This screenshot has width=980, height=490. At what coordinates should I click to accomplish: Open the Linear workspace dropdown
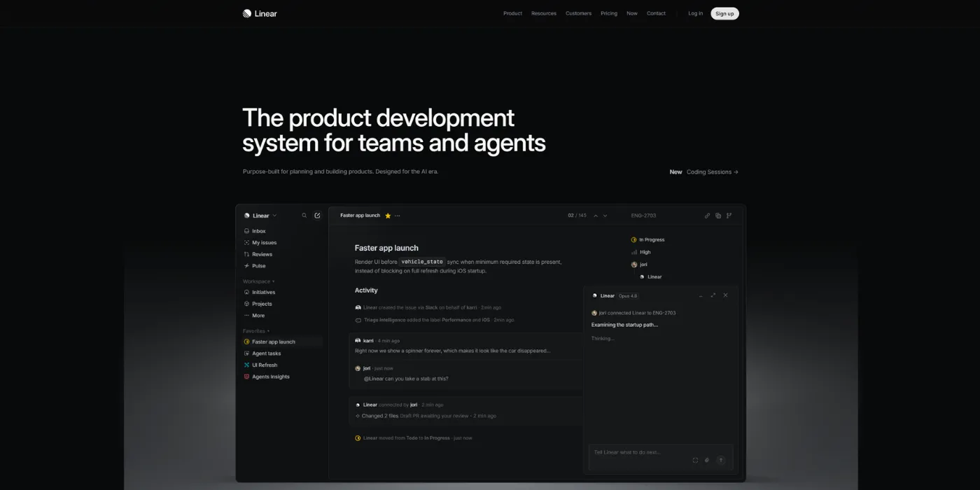tap(260, 216)
